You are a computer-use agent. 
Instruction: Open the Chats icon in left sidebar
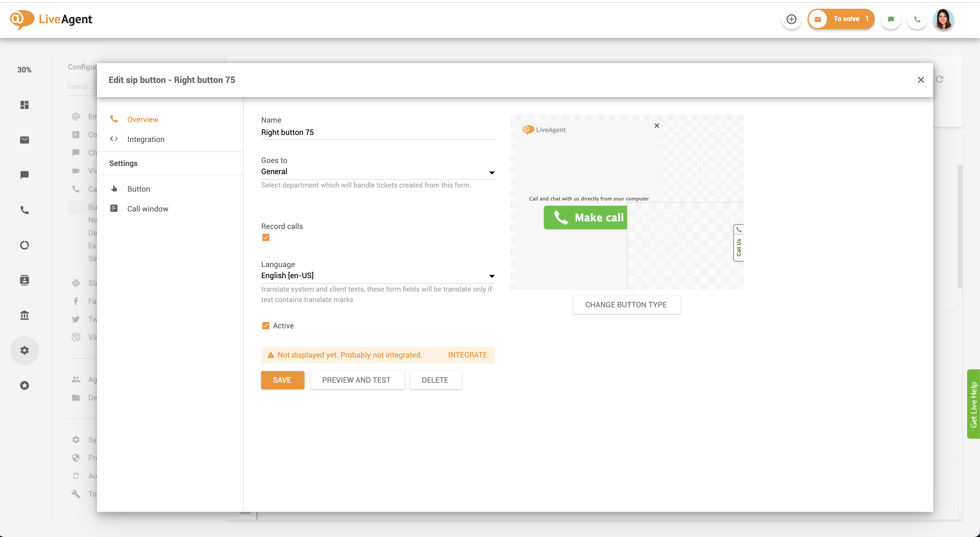(24, 175)
